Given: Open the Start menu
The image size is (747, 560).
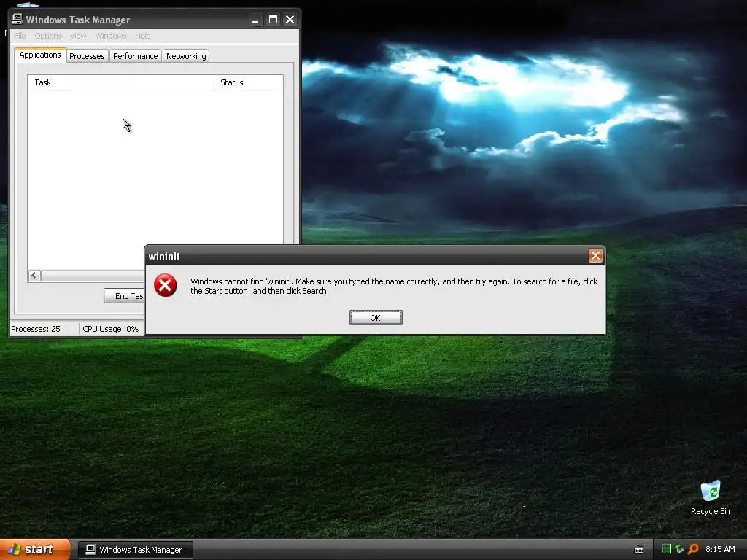Looking at the screenshot, I should pyautogui.click(x=35, y=550).
